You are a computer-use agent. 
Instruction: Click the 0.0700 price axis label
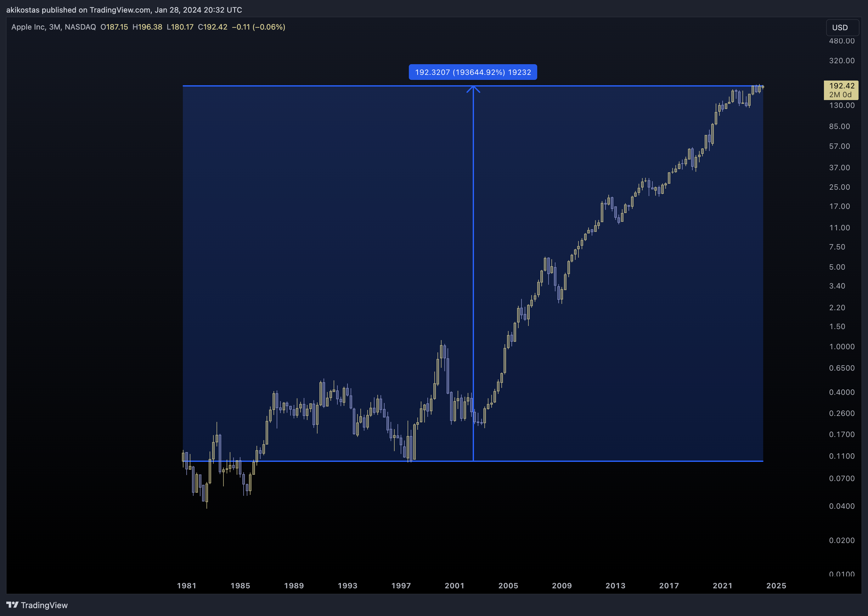842,479
